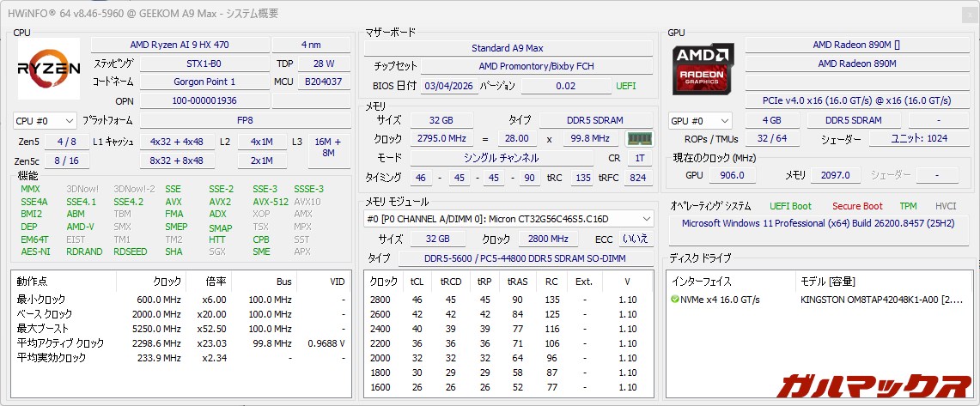Click the FP8 platform field
This screenshot has width=980, height=406.
[x=245, y=120]
